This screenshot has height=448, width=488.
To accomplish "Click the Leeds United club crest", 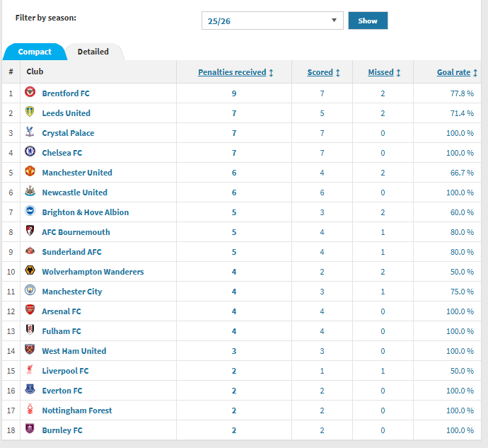I will (30, 112).
